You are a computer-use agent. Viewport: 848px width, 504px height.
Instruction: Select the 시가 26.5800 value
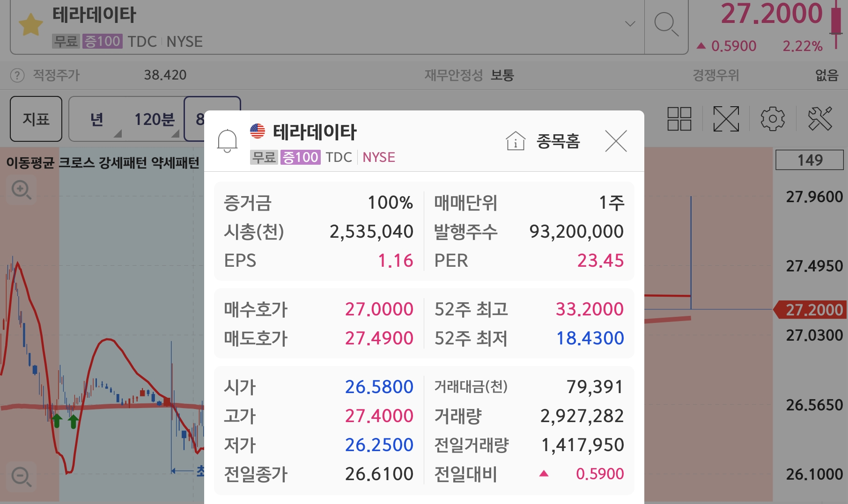(379, 387)
